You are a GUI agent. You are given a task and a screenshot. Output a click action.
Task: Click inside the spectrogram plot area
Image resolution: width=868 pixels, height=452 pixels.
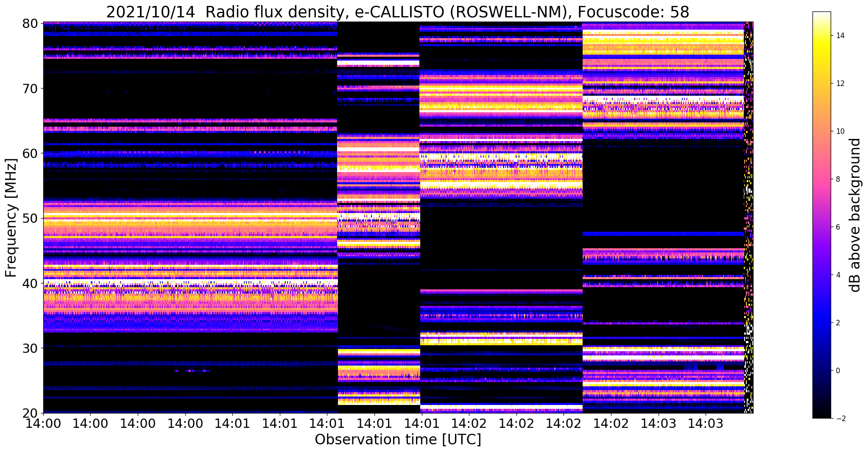[398, 217]
